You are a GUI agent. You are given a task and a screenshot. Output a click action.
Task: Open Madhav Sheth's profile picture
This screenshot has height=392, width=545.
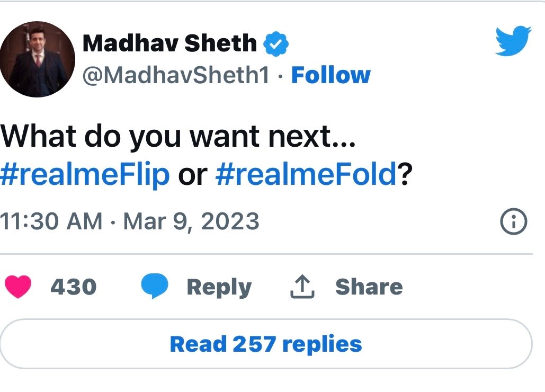[37, 59]
